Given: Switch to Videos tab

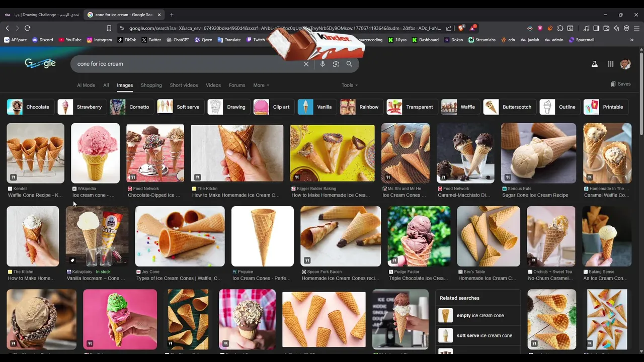Looking at the screenshot, I should [x=213, y=85].
